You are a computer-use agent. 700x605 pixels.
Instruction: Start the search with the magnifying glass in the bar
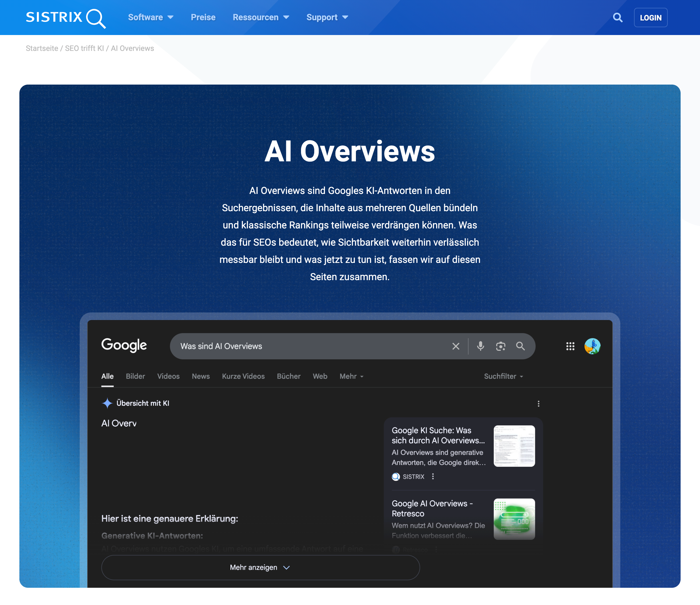coord(520,346)
